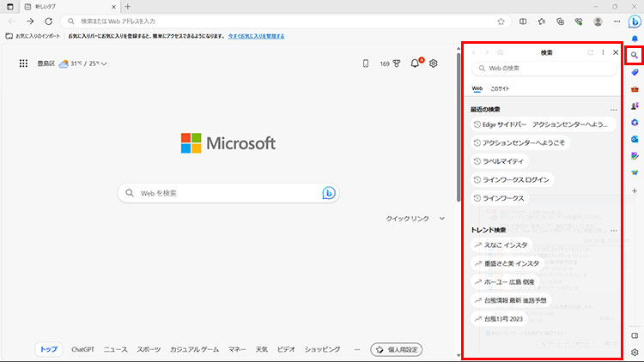Add sidebar app with the plus icon
This screenshot has height=362, width=644.
(x=635, y=190)
